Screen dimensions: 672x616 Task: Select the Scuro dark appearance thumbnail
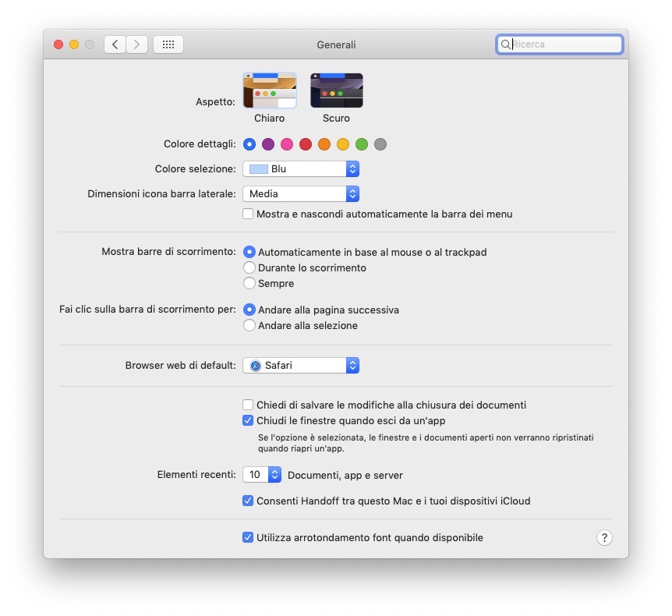tap(337, 90)
